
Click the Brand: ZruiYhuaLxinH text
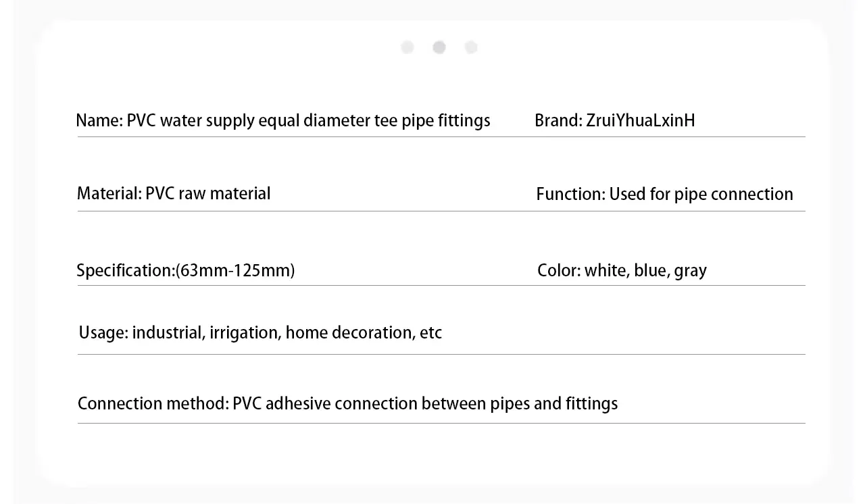tap(615, 121)
